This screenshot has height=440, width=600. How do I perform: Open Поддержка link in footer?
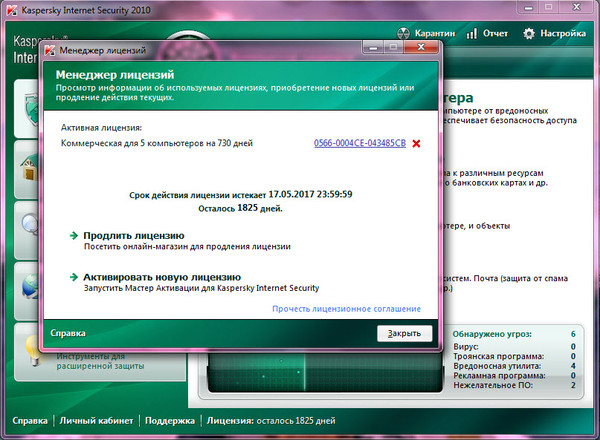coord(170,421)
